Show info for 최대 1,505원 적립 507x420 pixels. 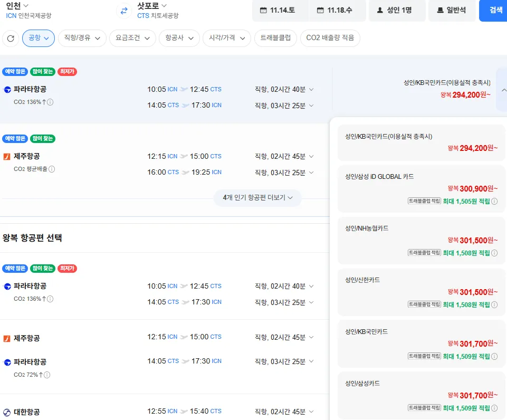pos(494,202)
